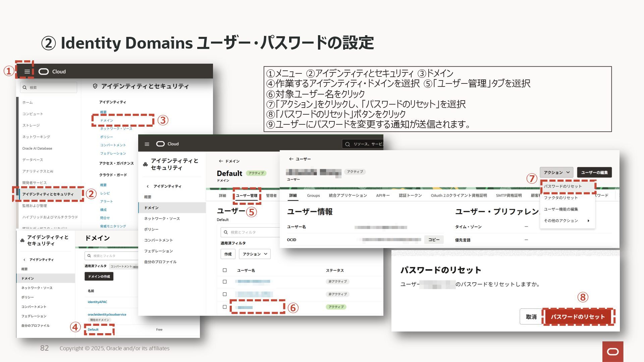Image resolution: width=644 pixels, height=362 pixels.
Task: Click the Default domain link
Action: (93, 329)
